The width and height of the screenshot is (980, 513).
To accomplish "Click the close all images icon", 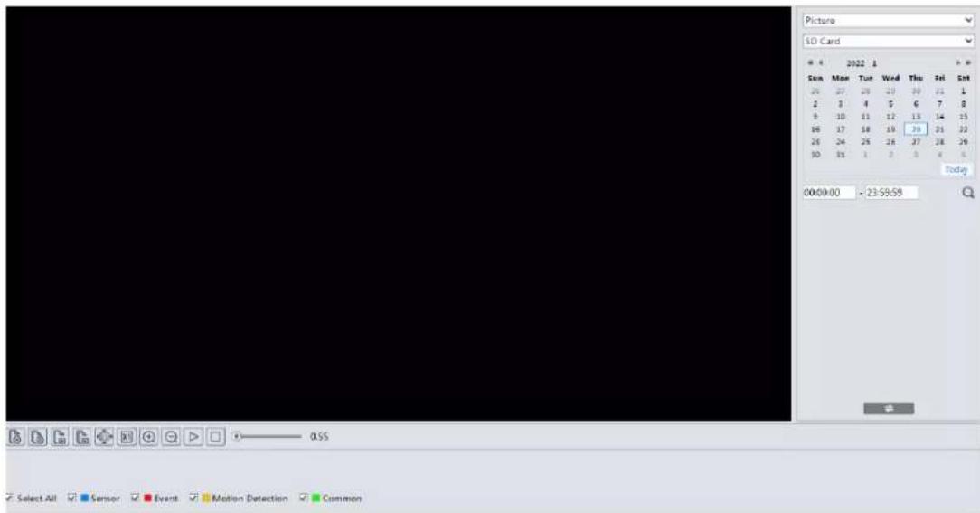I will point(37,437).
